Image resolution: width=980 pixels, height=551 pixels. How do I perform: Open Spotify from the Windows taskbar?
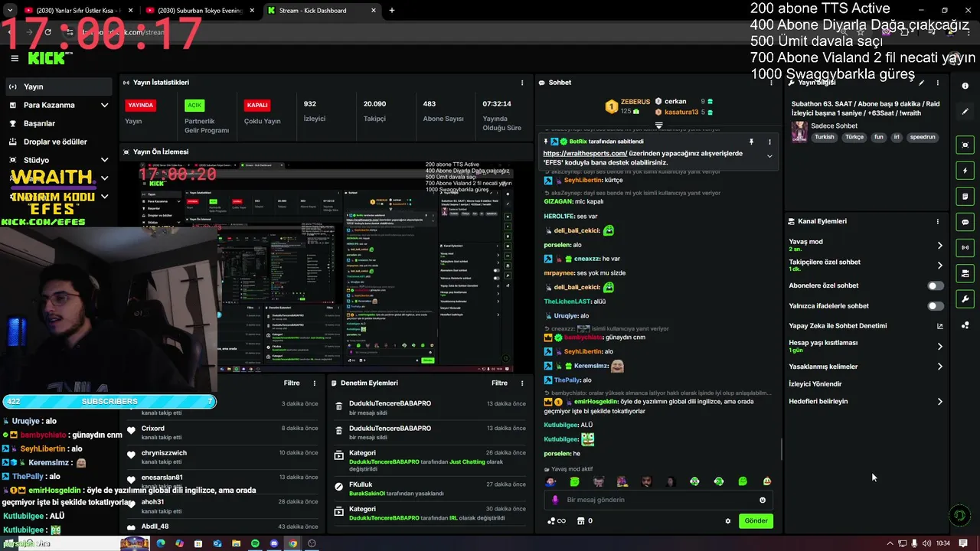(x=255, y=543)
